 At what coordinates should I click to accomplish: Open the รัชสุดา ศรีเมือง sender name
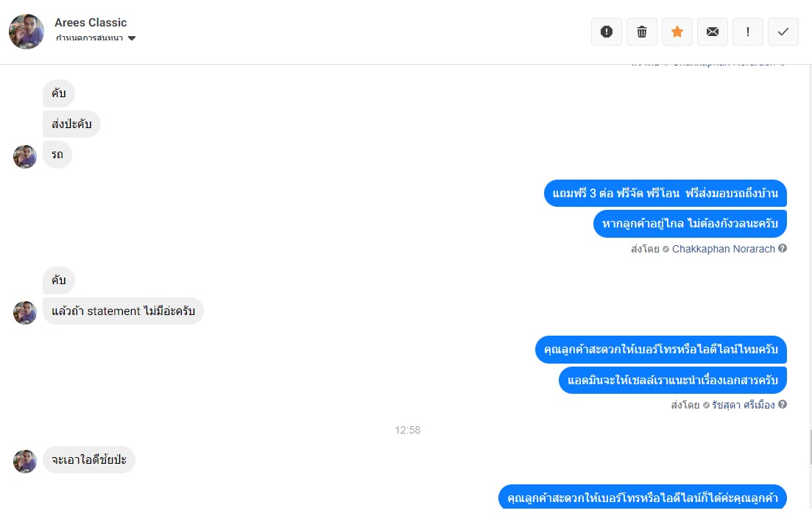(x=743, y=405)
